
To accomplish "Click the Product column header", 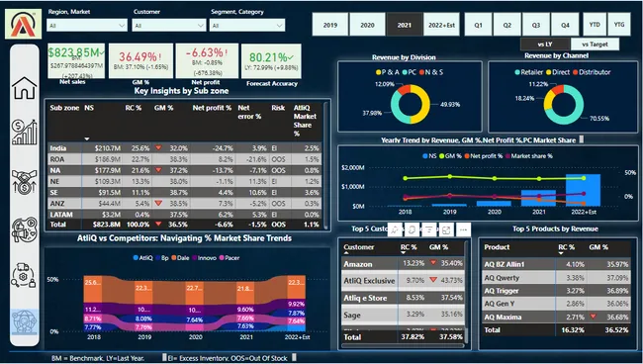I will coord(497,247).
